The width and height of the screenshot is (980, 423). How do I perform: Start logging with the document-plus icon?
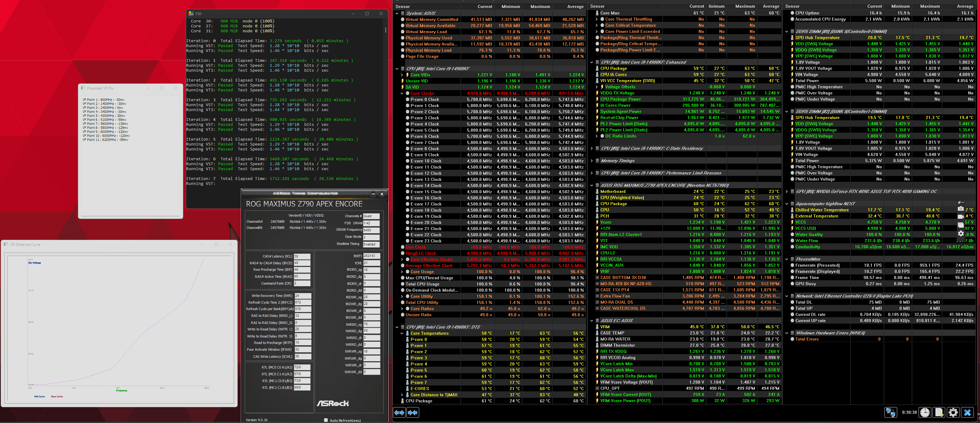(939, 412)
